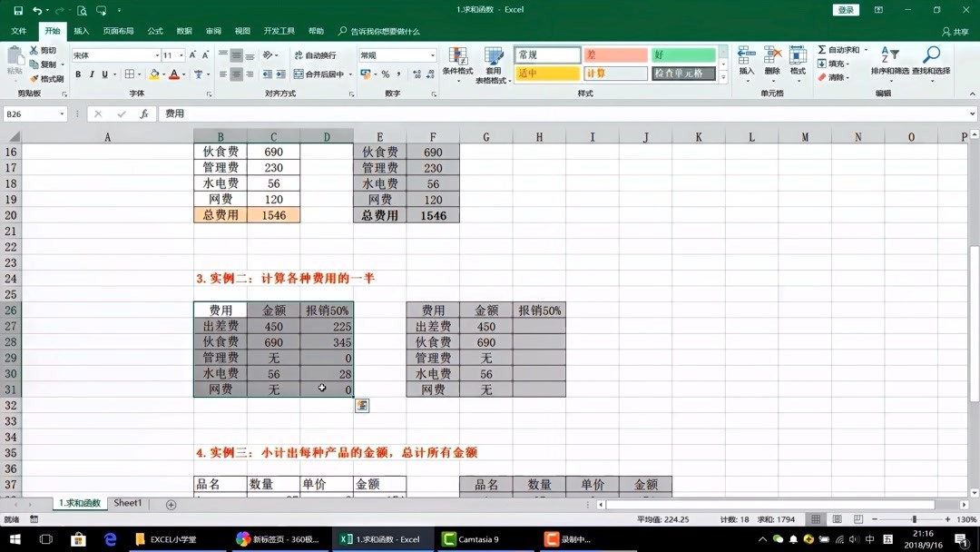
Task: Click the AutoSum icon
Action: coord(822,51)
